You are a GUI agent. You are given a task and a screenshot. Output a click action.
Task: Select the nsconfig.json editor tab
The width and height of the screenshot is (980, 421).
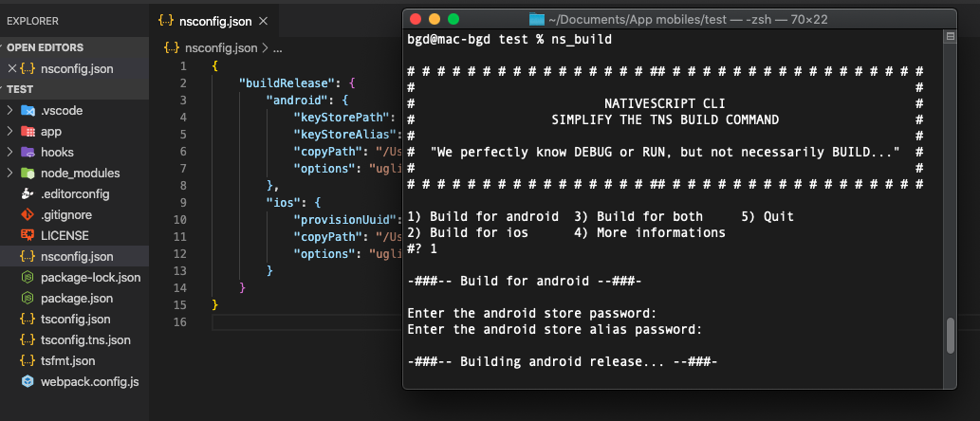(214, 21)
